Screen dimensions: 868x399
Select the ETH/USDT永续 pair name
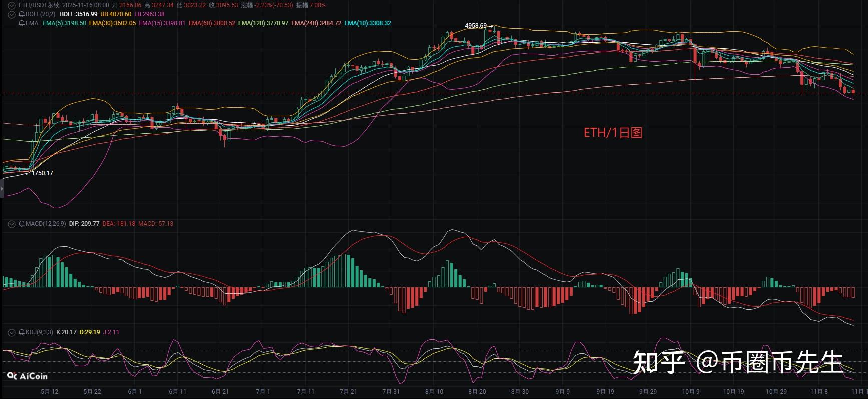coord(39,5)
